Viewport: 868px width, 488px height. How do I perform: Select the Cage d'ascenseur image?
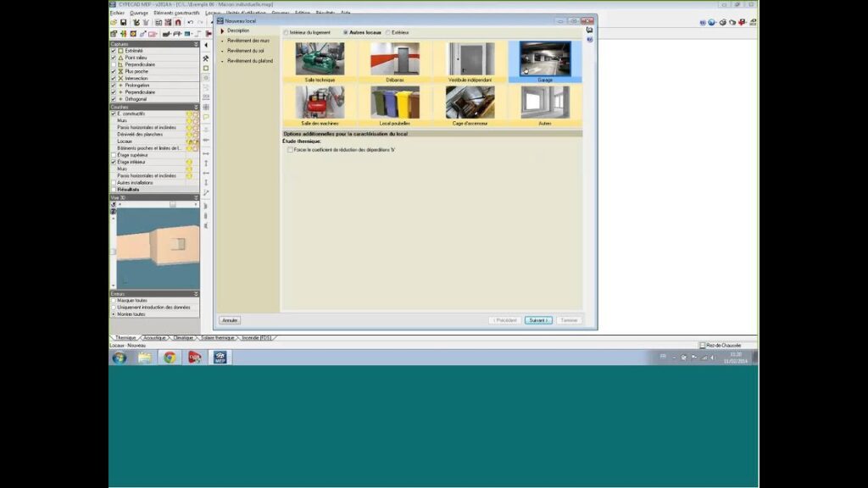point(470,103)
